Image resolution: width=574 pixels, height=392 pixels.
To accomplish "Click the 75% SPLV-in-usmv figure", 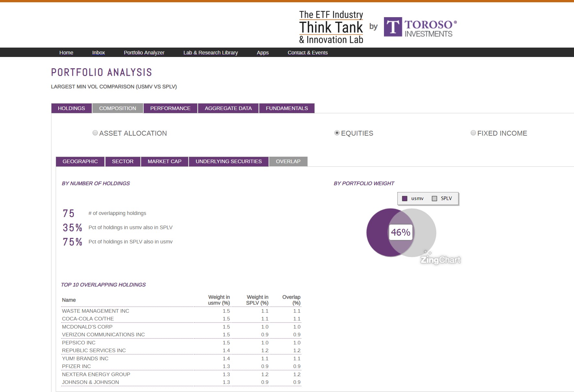I will click(73, 242).
